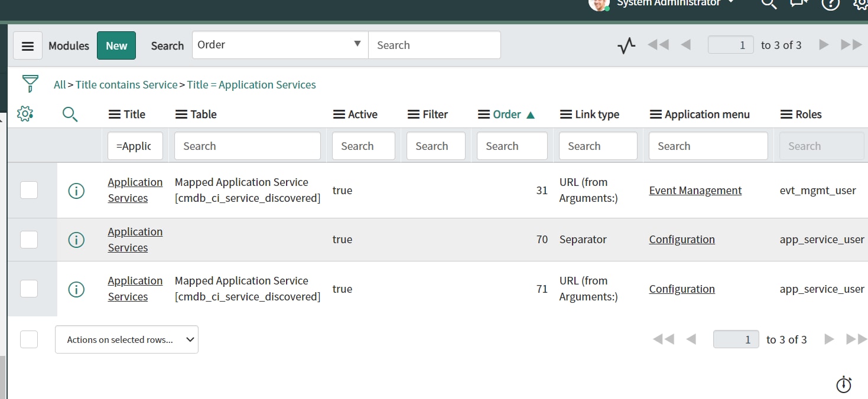This screenshot has height=399, width=868.
Task: Click the page number input field
Action: (730, 44)
